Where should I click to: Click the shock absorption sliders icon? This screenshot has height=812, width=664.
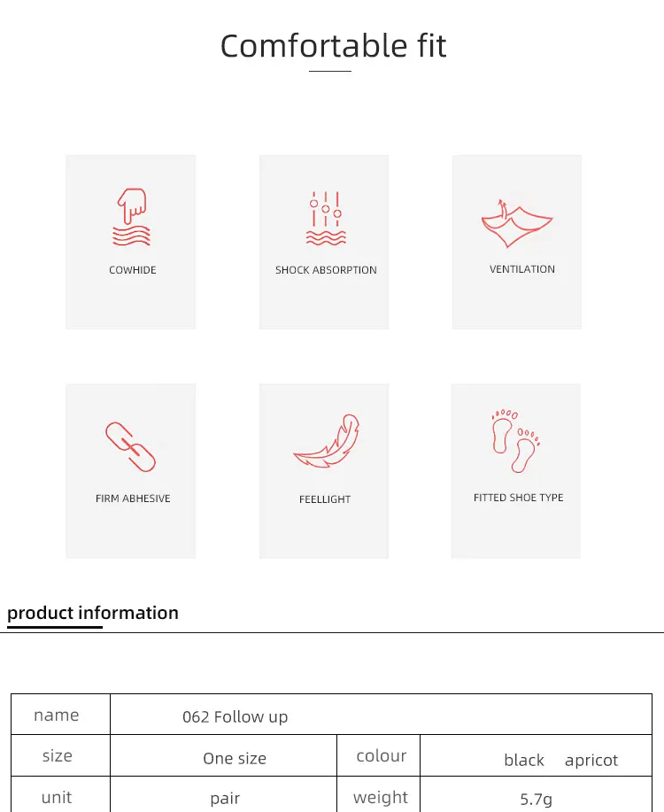click(x=326, y=218)
